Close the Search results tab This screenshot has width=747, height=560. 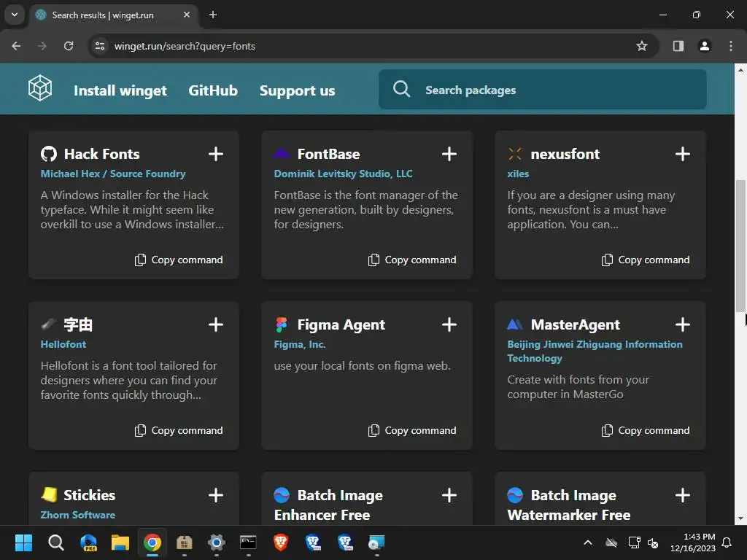[x=187, y=15]
